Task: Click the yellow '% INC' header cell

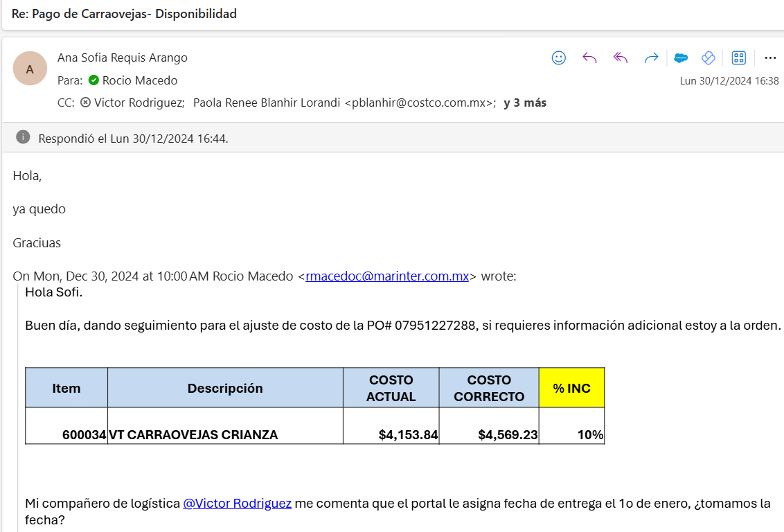Action: click(571, 388)
